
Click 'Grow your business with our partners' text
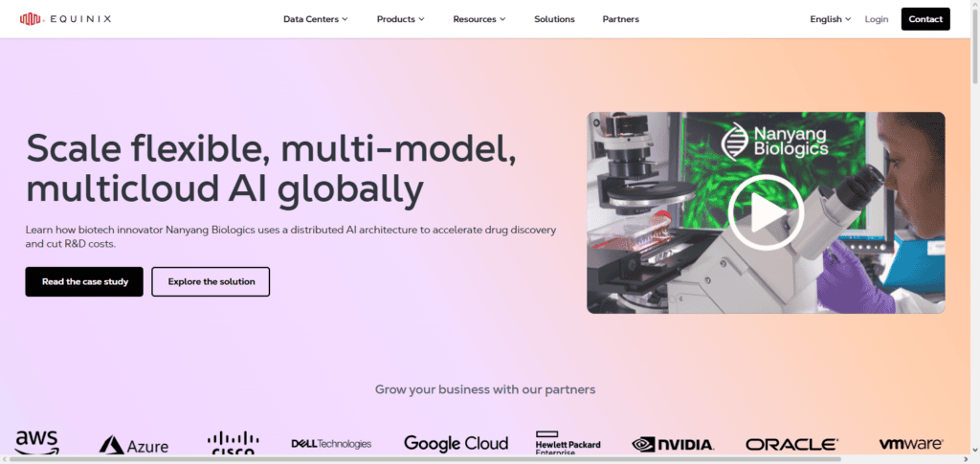point(485,389)
